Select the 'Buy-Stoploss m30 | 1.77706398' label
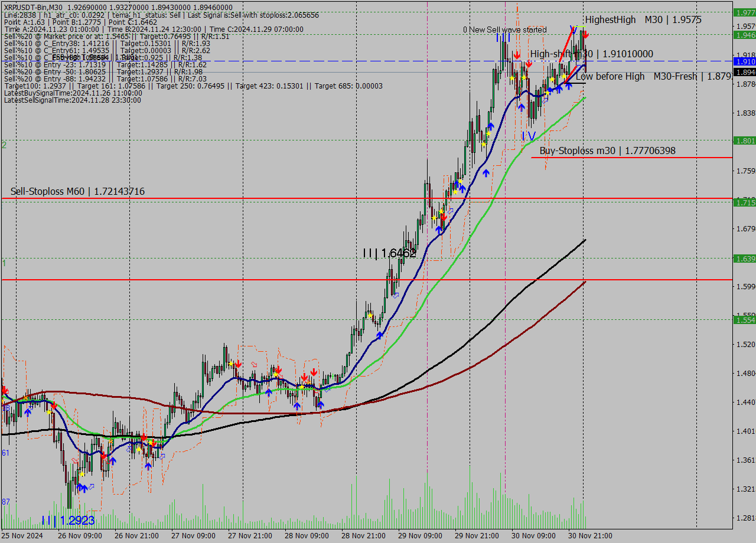 pyautogui.click(x=607, y=151)
